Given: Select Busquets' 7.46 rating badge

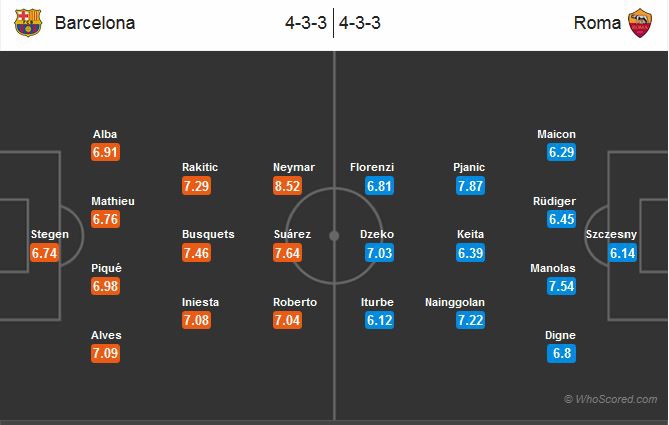Looking at the screenshot, I should coord(197,253).
